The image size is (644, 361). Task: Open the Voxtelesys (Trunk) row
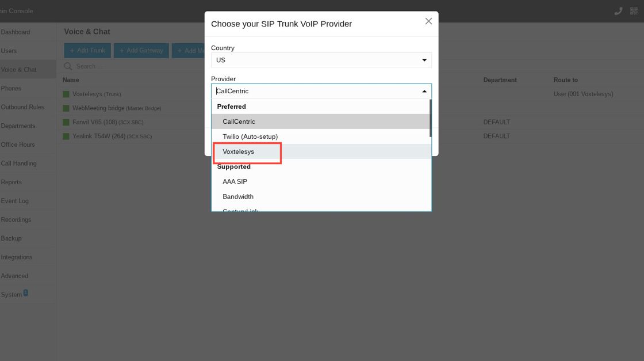click(97, 94)
